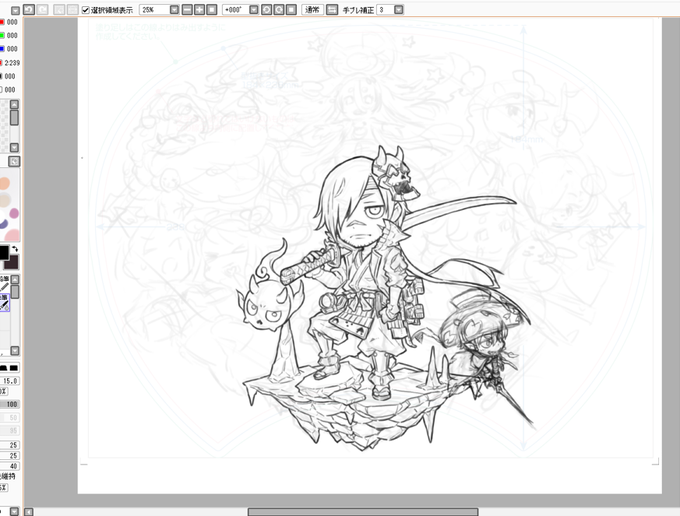The image size is (680, 516).
Task: Pick the peach color dab on scratchpad
Action: 4,183
